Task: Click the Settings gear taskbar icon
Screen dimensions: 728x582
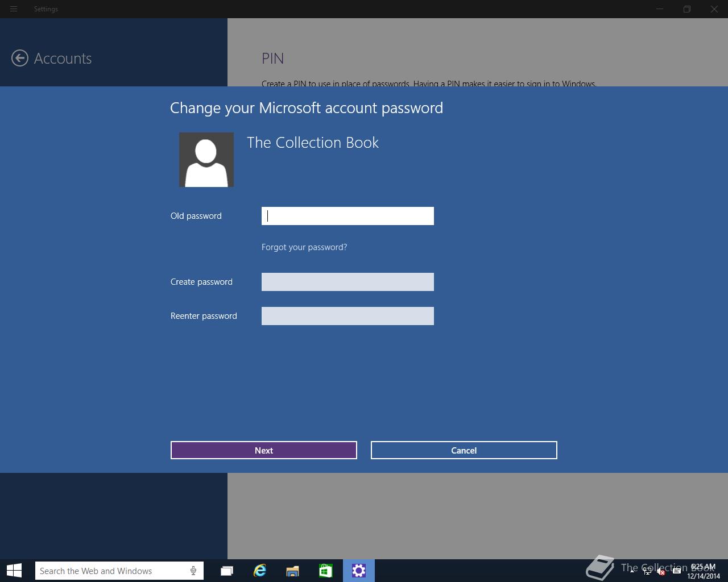Action: tap(359, 571)
